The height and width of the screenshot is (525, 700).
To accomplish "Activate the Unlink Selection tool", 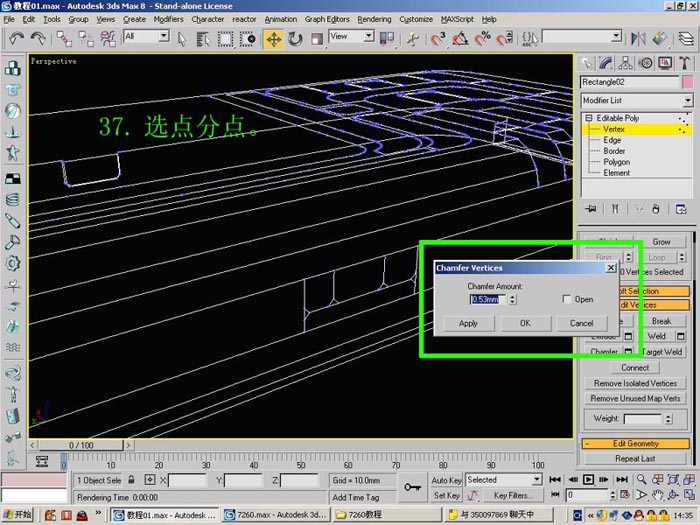I will 86,39.
